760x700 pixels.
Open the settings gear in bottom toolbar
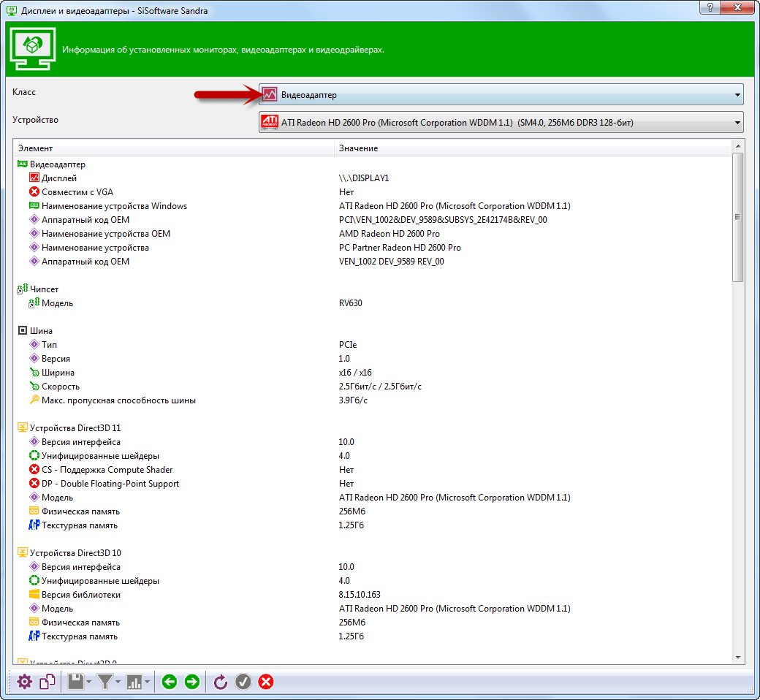pos(25,682)
